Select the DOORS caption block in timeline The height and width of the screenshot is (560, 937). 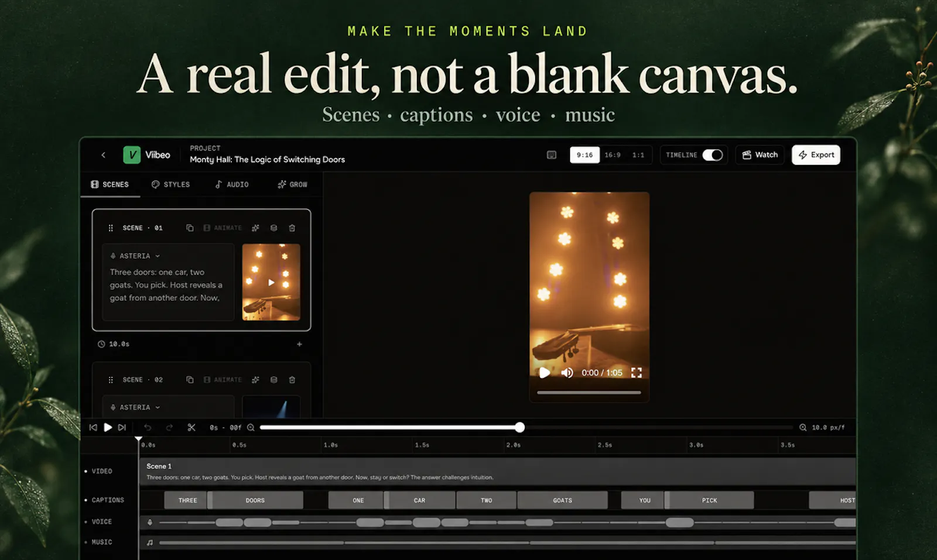pyautogui.click(x=255, y=500)
